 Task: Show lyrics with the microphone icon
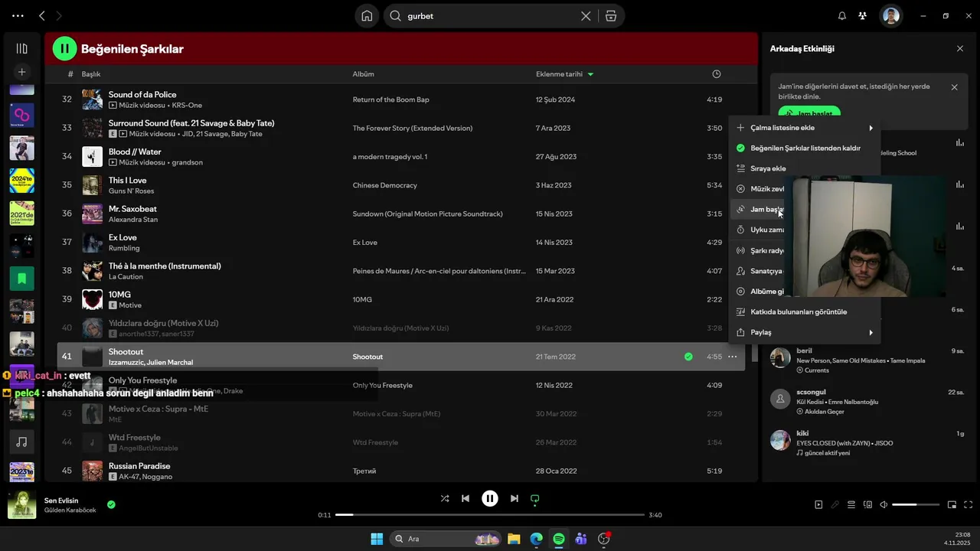[x=835, y=505]
